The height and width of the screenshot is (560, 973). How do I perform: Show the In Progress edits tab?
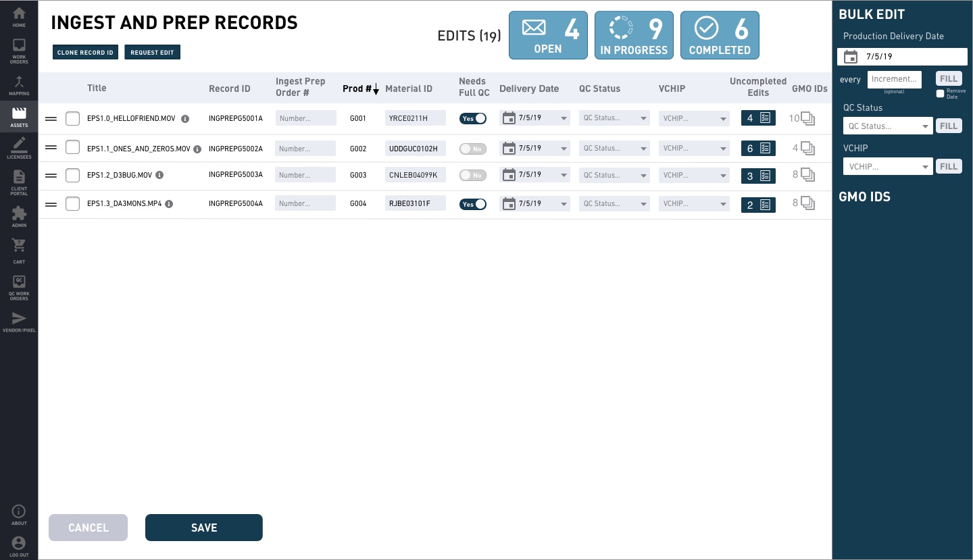coord(634,35)
